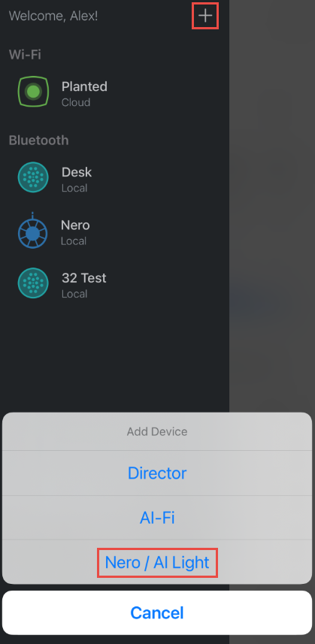
Task: Select the Bluetooth section header
Action: (x=38, y=140)
